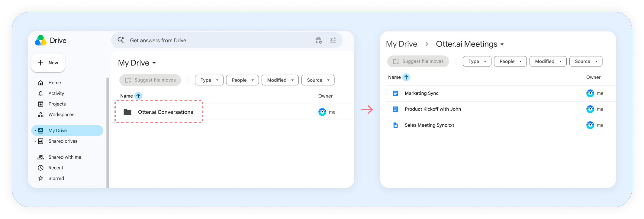Open Source filter in Otter.ai Meetings panel
This screenshot has width=644, height=219.
tap(586, 61)
